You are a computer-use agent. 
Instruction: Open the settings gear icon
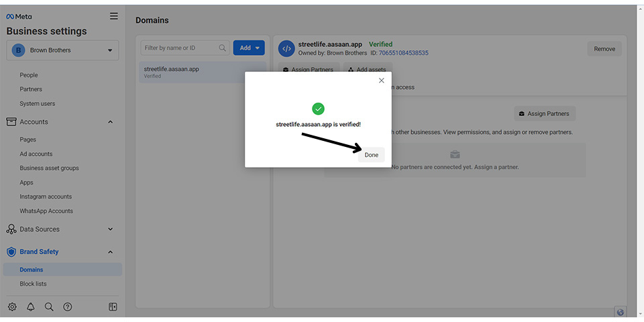(12, 307)
